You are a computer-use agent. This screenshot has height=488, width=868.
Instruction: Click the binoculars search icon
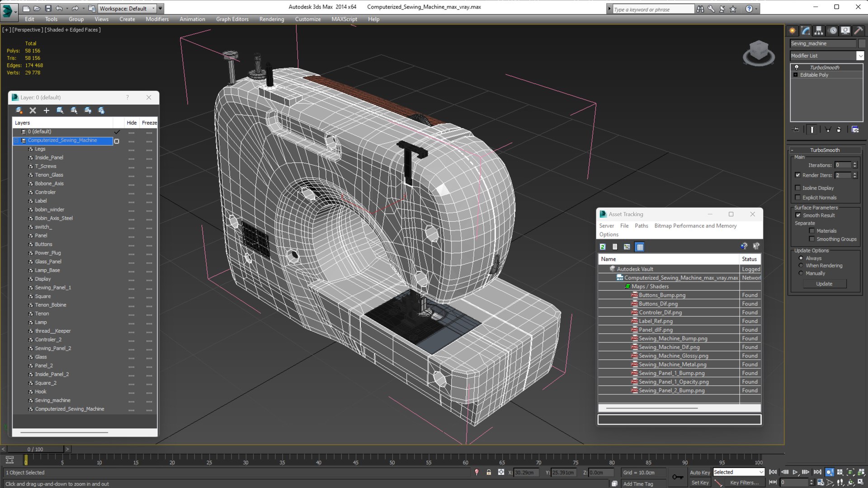click(x=700, y=9)
